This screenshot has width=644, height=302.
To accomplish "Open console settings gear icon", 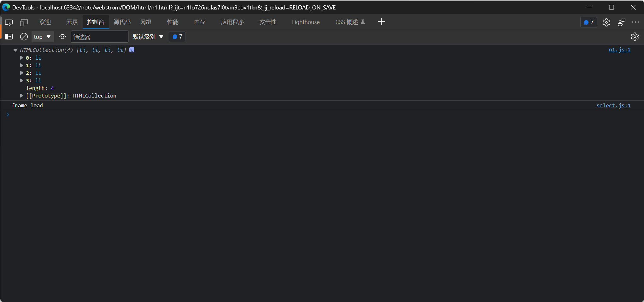I will 635,37.
